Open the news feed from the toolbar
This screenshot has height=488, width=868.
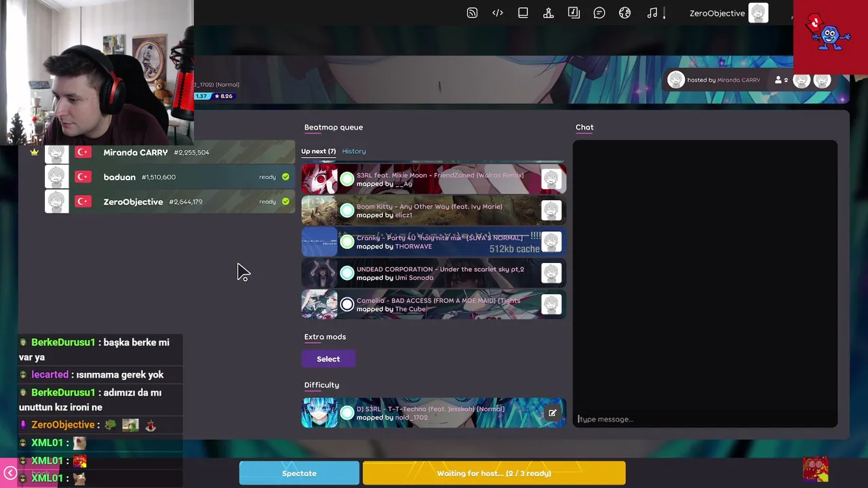click(x=472, y=13)
